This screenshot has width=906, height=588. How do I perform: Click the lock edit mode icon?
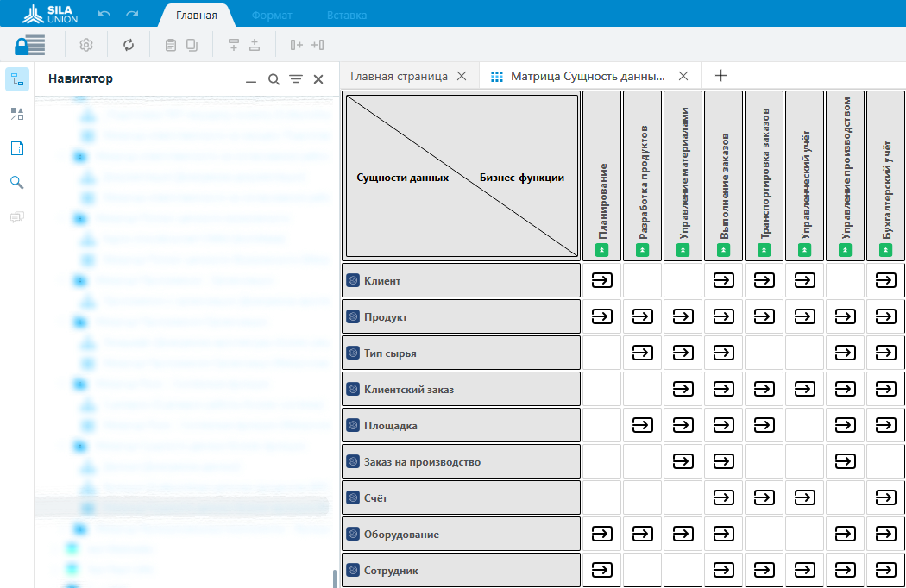click(30, 45)
